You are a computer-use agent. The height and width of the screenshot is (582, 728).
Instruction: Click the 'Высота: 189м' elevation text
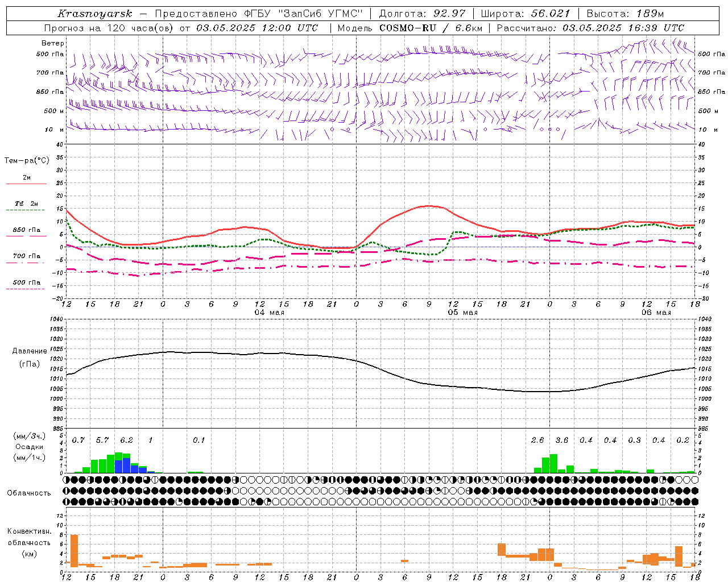coord(625,14)
